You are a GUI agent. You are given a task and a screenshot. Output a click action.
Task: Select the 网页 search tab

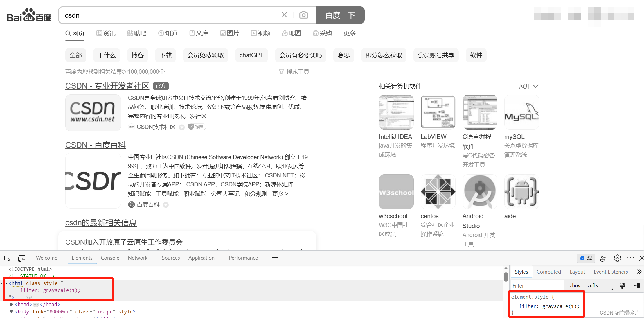(75, 33)
